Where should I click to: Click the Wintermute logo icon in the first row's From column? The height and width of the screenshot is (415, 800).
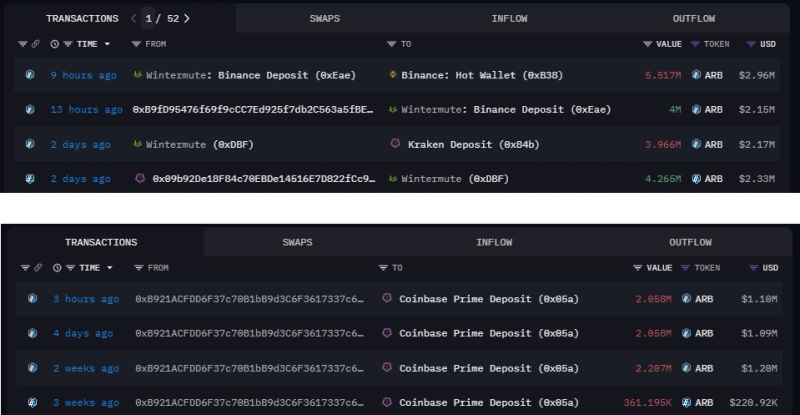[x=138, y=75]
